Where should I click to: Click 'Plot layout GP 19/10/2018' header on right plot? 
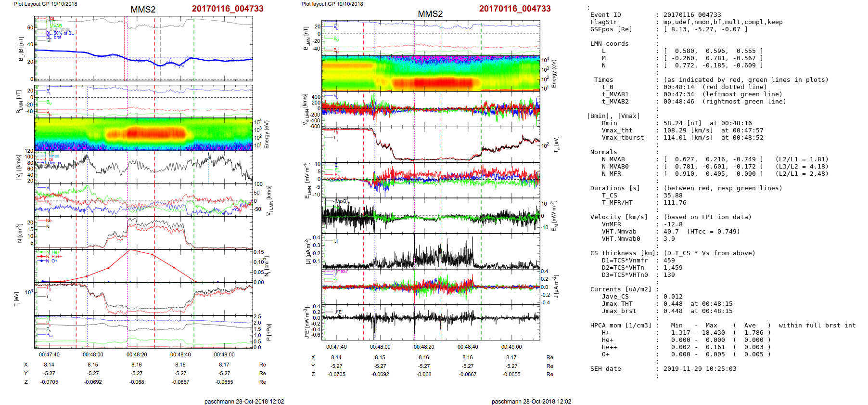click(x=332, y=4)
